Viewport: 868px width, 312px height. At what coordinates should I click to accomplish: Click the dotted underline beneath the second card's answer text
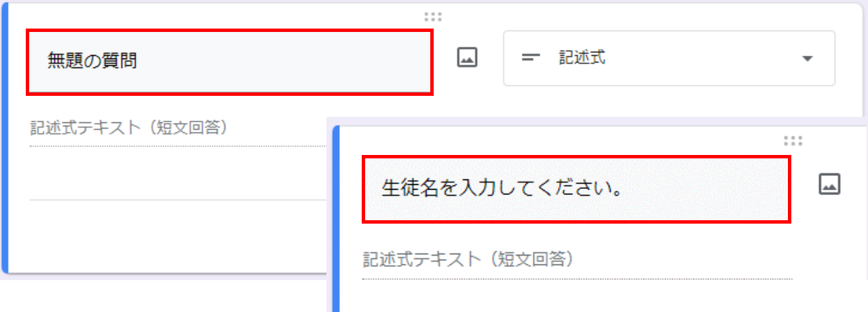578,279
